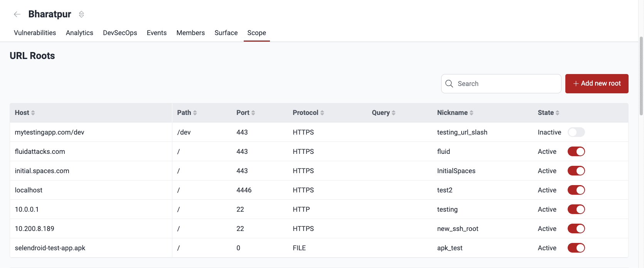Click the testing_url_slash nickname
The height and width of the screenshot is (268, 644).
click(462, 132)
